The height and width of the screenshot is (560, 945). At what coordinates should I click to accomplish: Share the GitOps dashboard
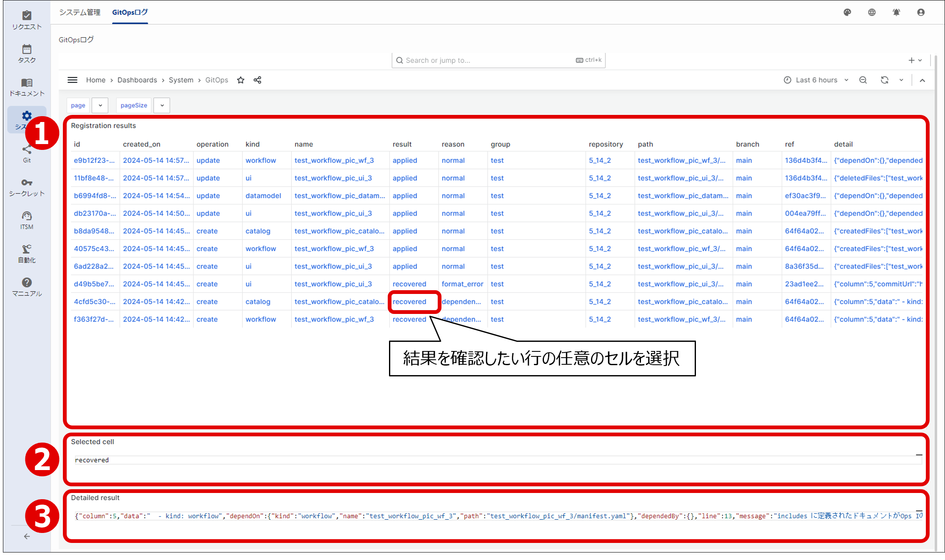pyautogui.click(x=257, y=80)
